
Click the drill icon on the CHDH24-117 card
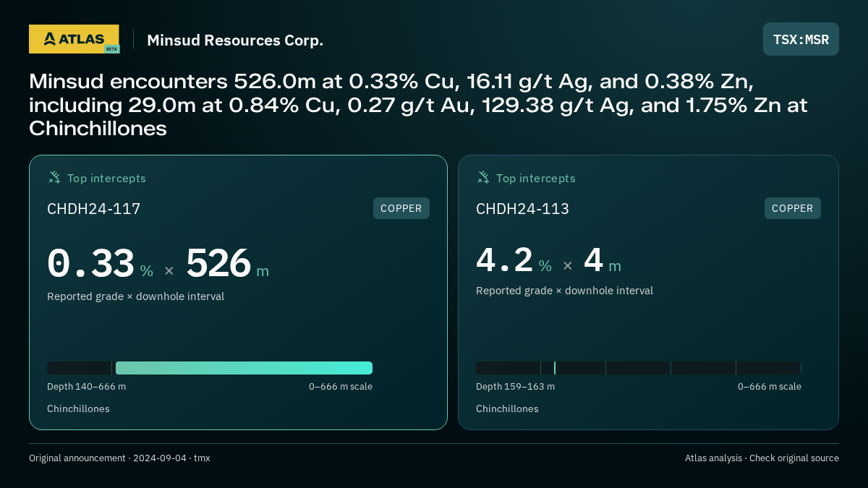point(54,177)
